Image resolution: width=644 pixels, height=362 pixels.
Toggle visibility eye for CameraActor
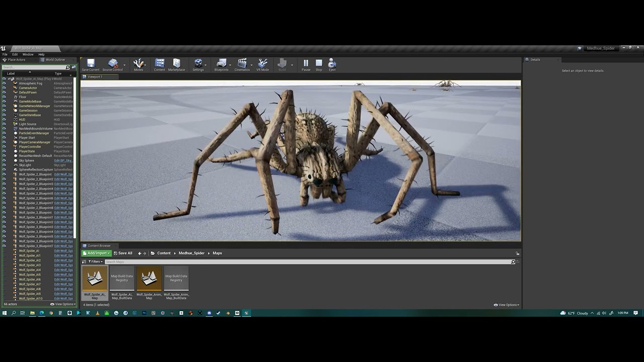pos(4,88)
